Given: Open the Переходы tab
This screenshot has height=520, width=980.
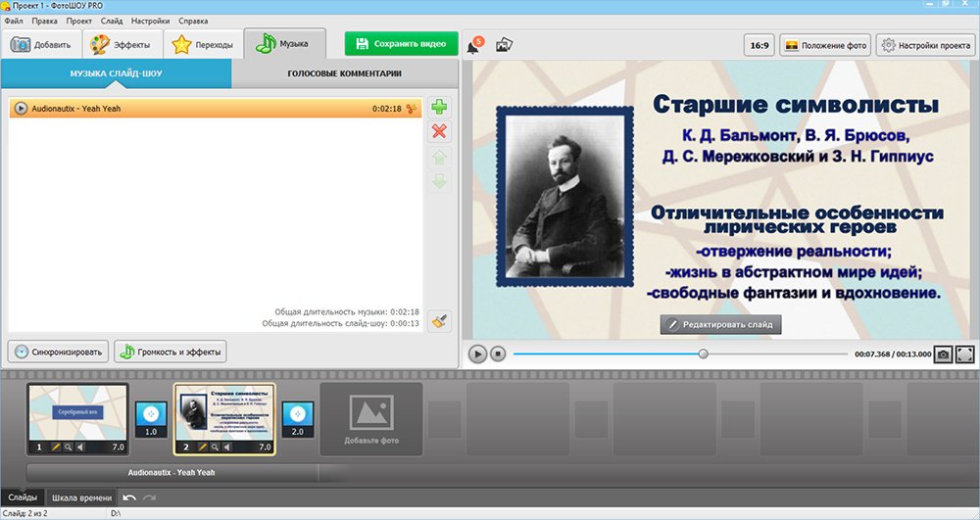Looking at the screenshot, I should coord(203,45).
